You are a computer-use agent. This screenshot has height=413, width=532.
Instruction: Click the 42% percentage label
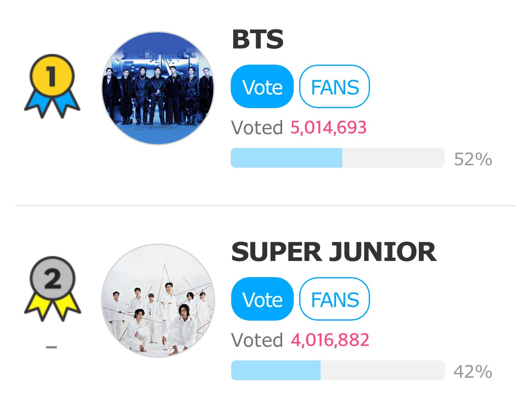473,370
